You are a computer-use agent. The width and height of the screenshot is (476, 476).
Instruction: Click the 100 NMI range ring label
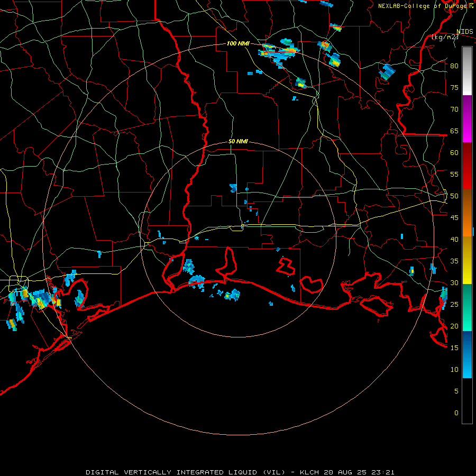[x=238, y=43]
